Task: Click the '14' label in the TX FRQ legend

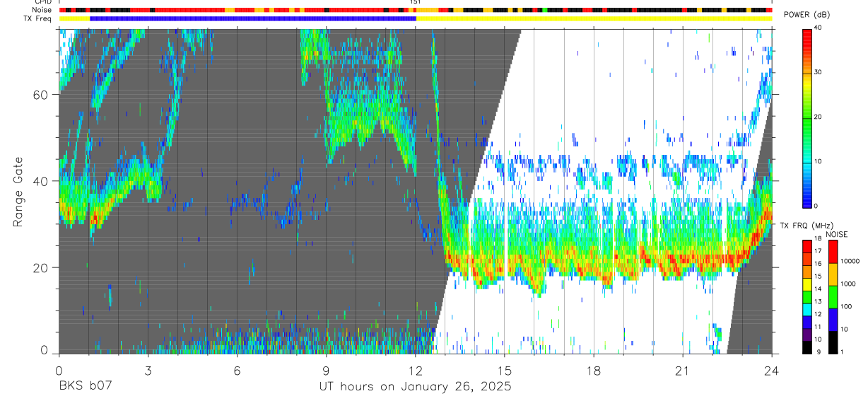Action: (x=818, y=289)
